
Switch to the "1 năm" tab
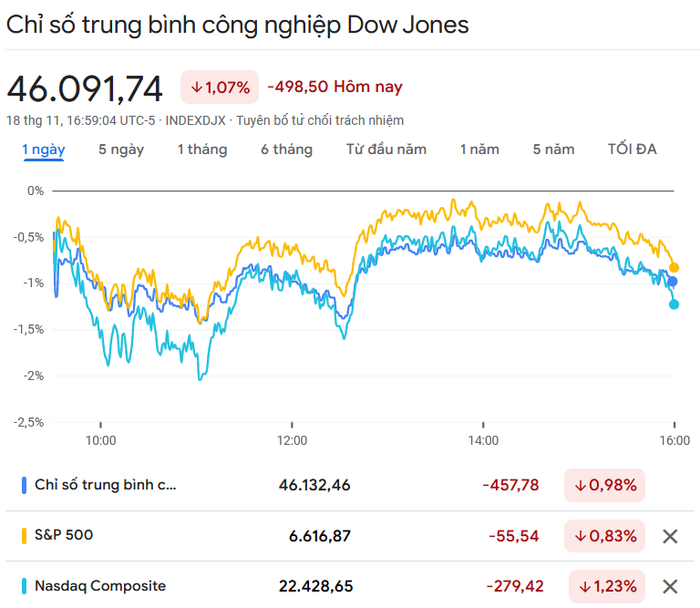[479, 149]
